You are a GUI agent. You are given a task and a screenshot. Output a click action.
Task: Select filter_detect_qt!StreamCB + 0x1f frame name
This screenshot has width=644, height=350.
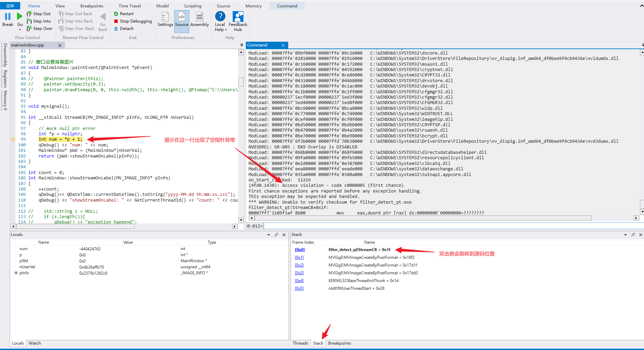pyautogui.click(x=359, y=250)
